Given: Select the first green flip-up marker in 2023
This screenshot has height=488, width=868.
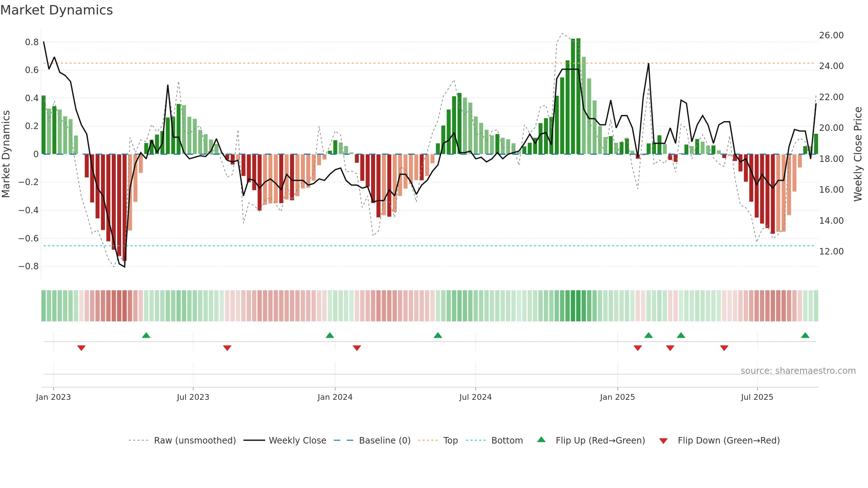Looking at the screenshot, I should point(146,335).
